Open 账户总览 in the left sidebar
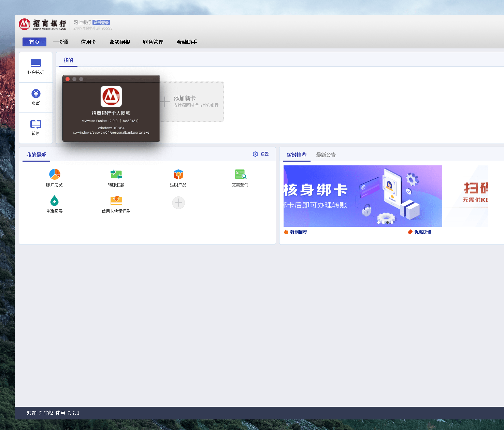 click(36, 67)
